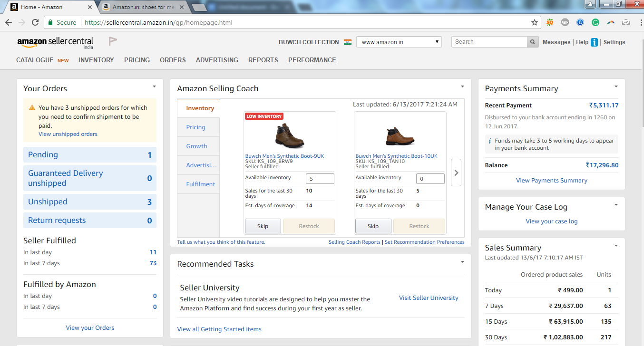This screenshot has width=644, height=346.
Task: Open View all Getting Started items
Action: point(219,329)
